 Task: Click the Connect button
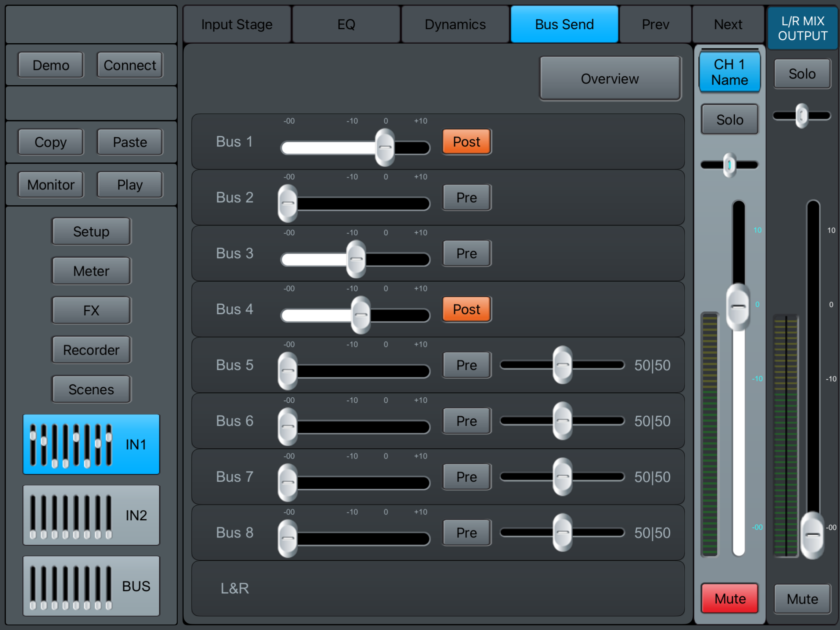(x=130, y=65)
